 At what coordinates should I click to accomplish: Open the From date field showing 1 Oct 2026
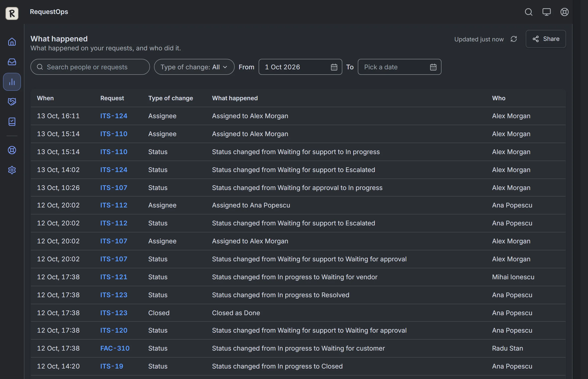click(300, 67)
